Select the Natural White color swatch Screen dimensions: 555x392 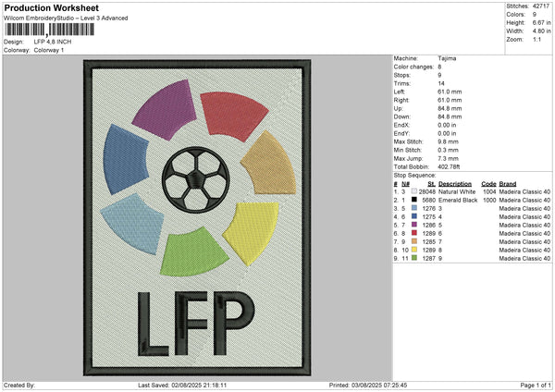[x=414, y=190]
